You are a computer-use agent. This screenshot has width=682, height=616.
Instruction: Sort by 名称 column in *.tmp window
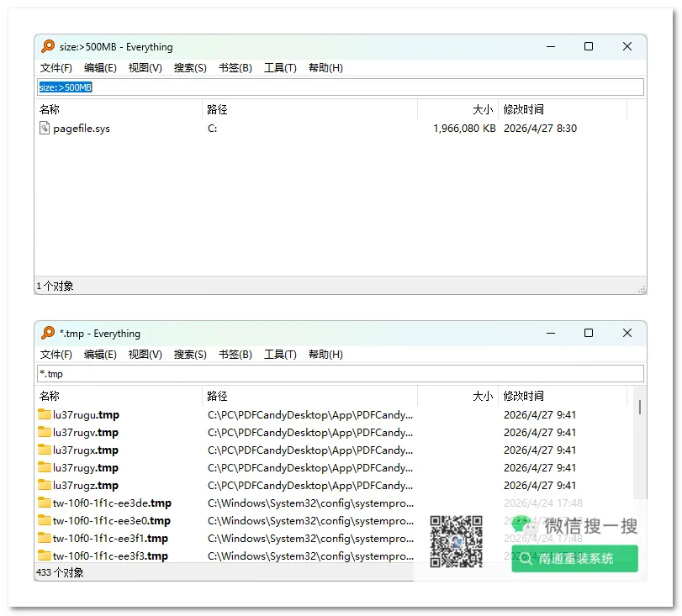click(119, 396)
